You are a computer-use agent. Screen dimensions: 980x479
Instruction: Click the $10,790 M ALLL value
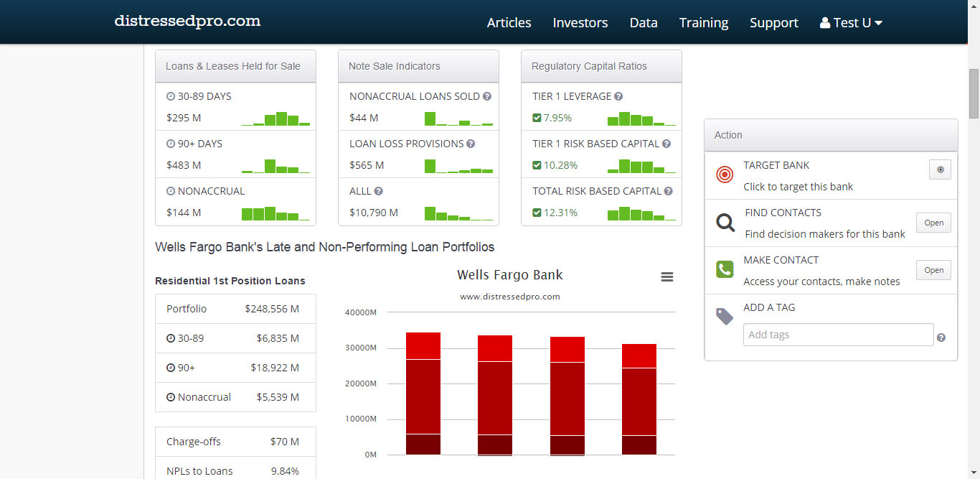[374, 213]
